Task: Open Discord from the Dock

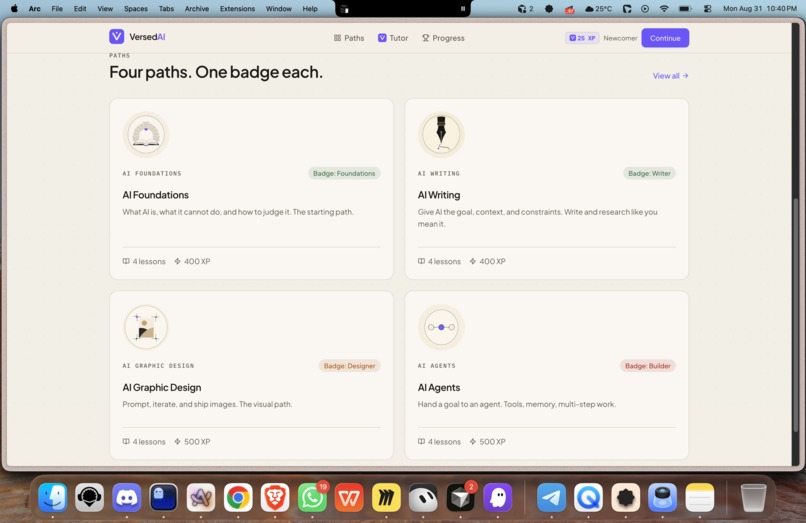Action: click(126, 497)
